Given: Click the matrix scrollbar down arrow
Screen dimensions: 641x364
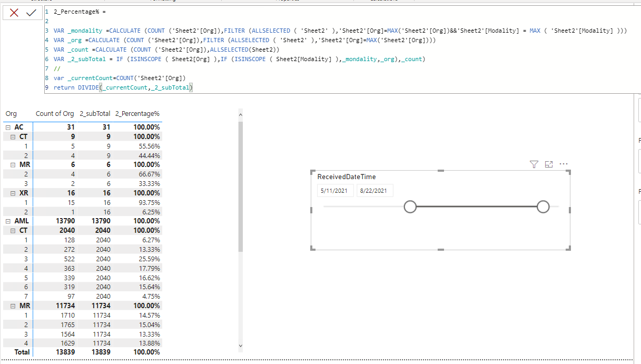Looking at the screenshot, I should click(241, 346).
